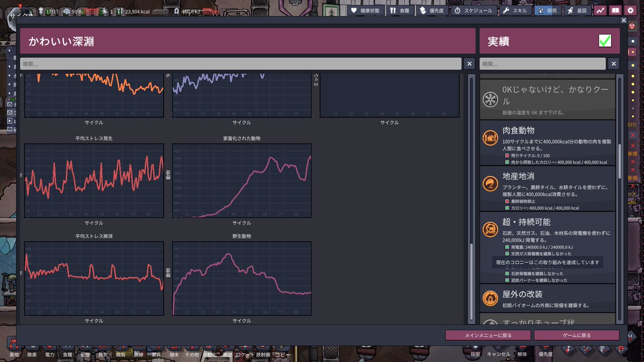Focus the achievements search field
644x362 pixels.
pyautogui.click(x=543, y=64)
